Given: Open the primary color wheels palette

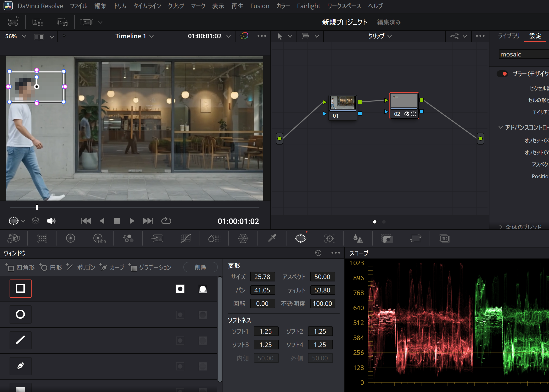Looking at the screenshot, I should 70,239.
